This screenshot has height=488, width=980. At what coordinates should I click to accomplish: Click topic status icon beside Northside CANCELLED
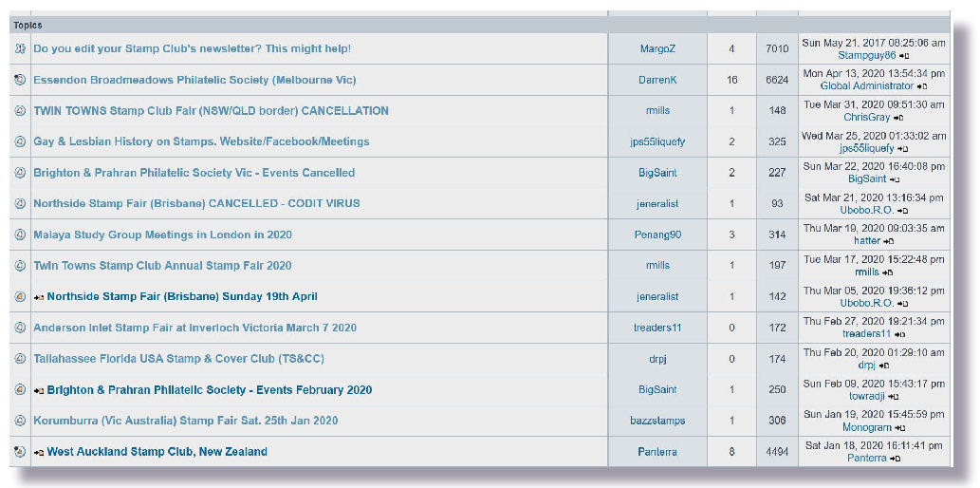pyautogui.click(x=20, y=203)
